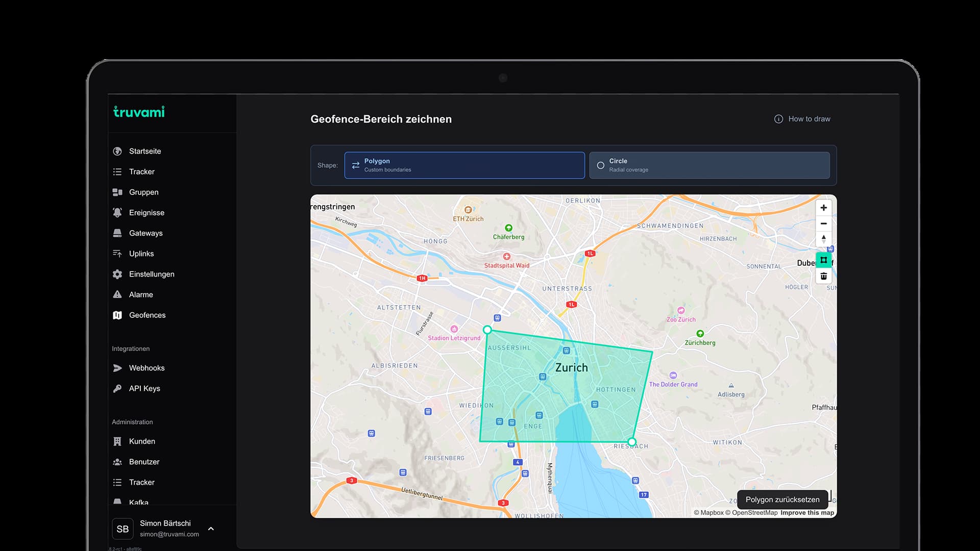The height and width of the screenshot is (551, 980).
Task: Open Alarme from the sidebar
Action: point(141,294)
